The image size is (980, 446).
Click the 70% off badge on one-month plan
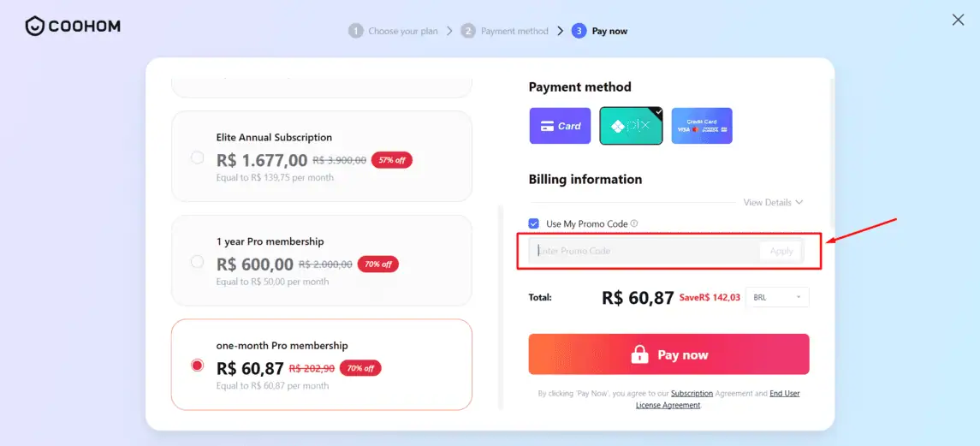coord(360,368)
